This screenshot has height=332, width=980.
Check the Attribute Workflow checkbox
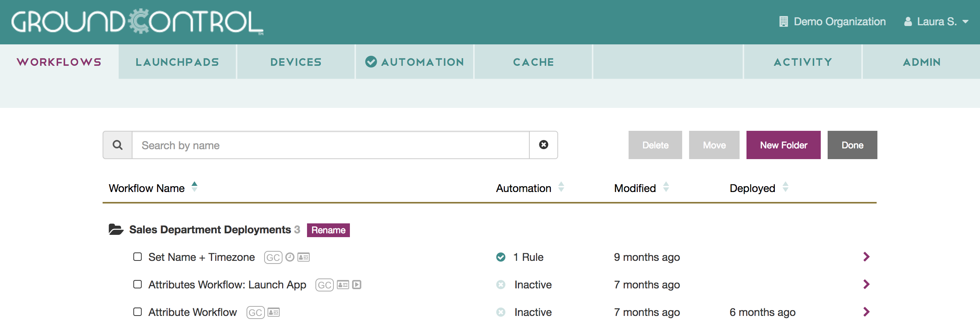click(137, 312)
